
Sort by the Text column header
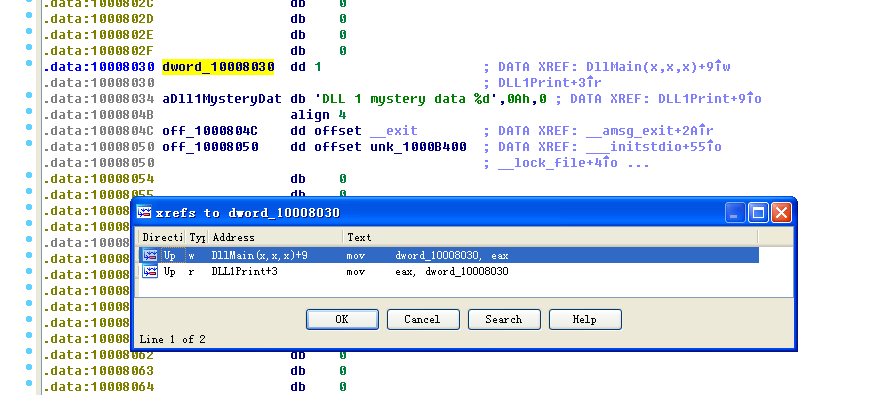pyautogui.click(x=550, y=237)
